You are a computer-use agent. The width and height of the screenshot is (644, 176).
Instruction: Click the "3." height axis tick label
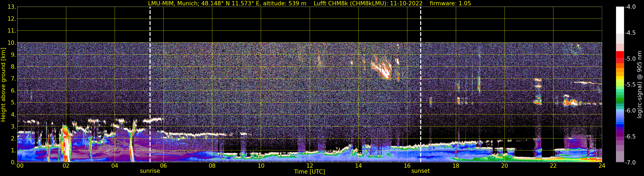click(13, 126)
